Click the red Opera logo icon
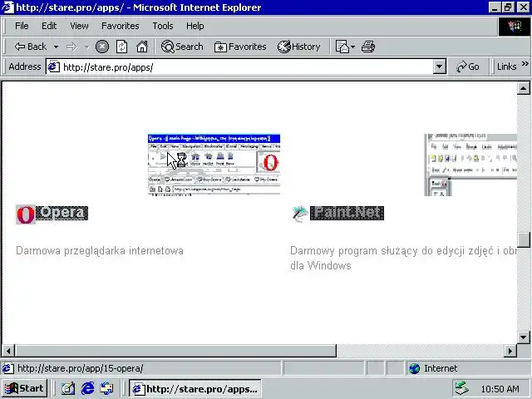532x399 pixels. coord(26,214)
